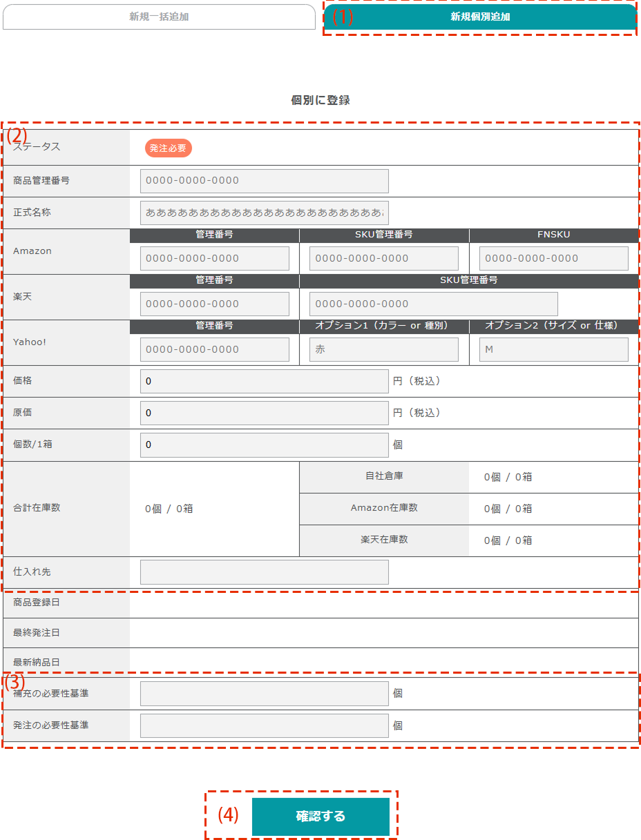Click the 発注必要 status badge
The width and height of the screenshot is (641, 840).
[x=168, y=148]
